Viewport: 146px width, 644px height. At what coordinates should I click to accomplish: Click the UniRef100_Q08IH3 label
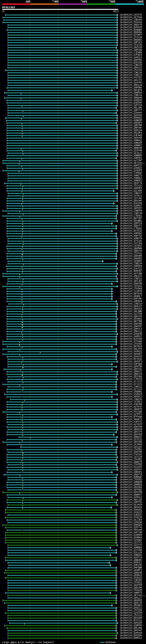(x=131, y=357)
